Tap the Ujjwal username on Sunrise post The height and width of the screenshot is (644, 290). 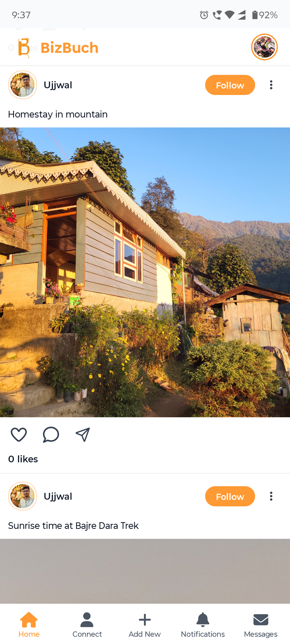click(x=58, y=496)
